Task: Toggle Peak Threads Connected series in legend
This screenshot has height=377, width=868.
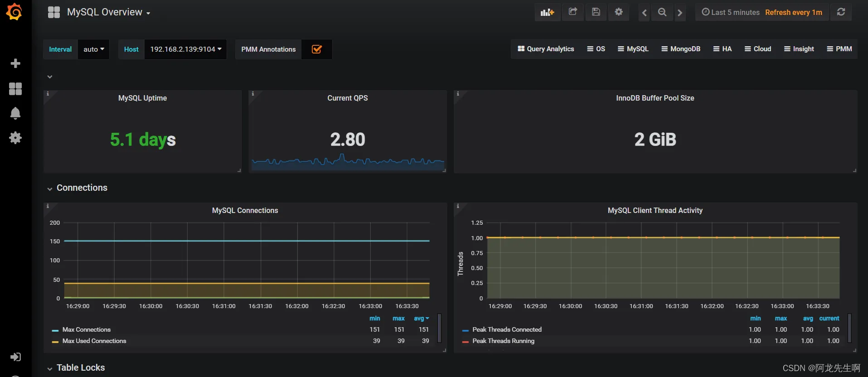Action: [x=507, y=329]
